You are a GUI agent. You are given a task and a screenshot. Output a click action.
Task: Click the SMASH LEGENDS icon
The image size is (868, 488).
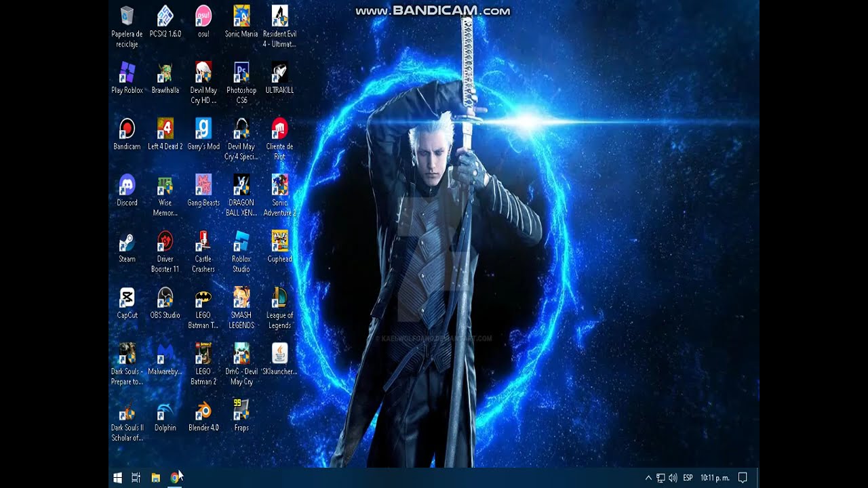(241, 308)
